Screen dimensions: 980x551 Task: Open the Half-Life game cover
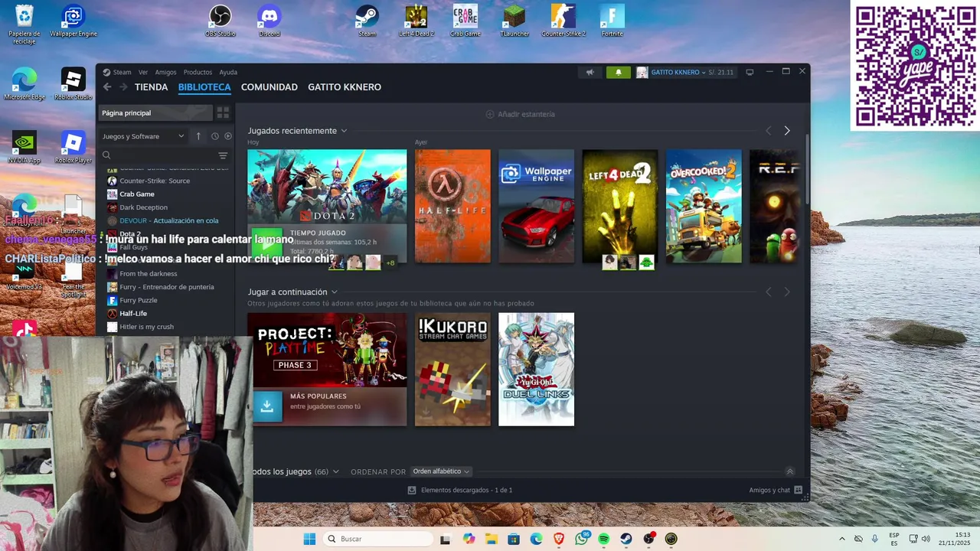[x=452, y=206]
